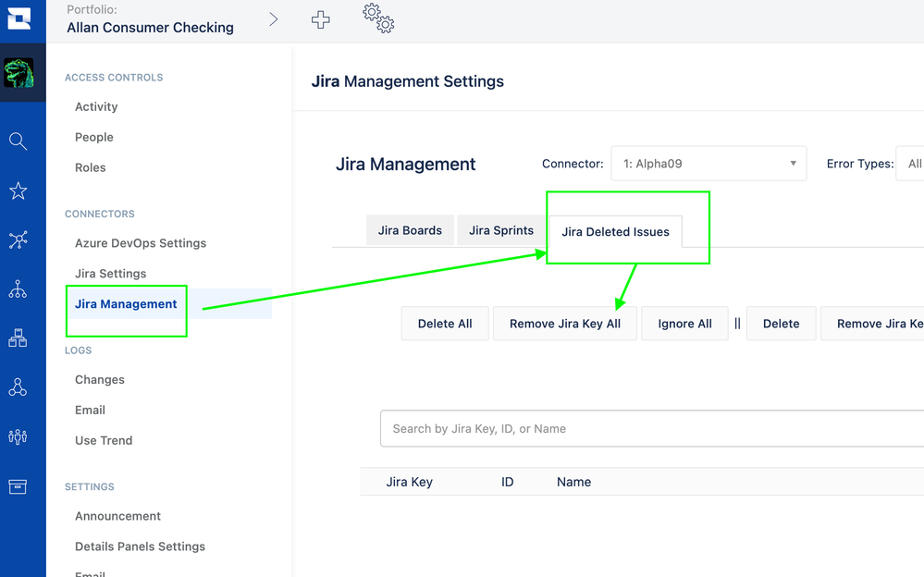Click the Remove Jira Key All button
The image size is (924, 577).
pos(565,324)
